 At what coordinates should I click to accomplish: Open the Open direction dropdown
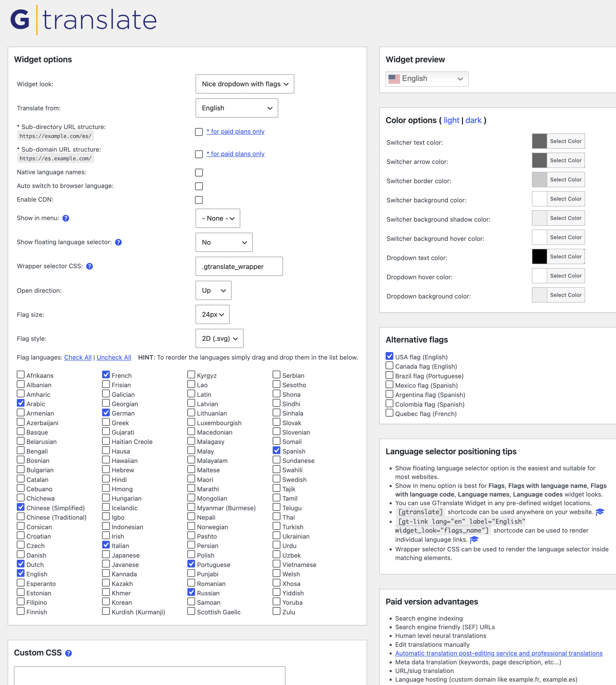coord(213,291)
